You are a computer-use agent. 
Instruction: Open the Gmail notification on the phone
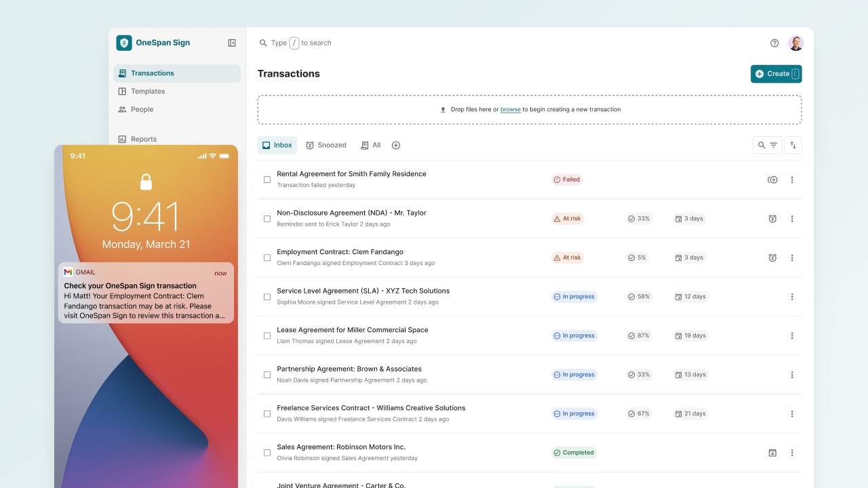(x=146, y=293)
